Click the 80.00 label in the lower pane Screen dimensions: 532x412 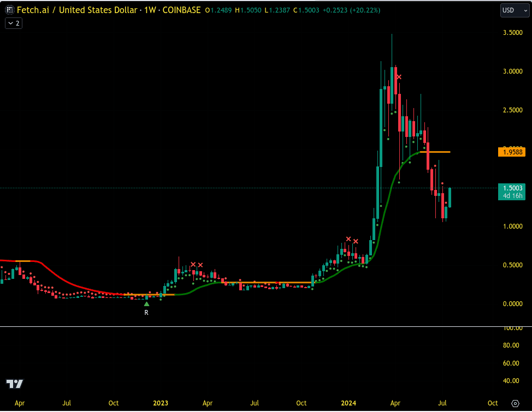point(511,345)
